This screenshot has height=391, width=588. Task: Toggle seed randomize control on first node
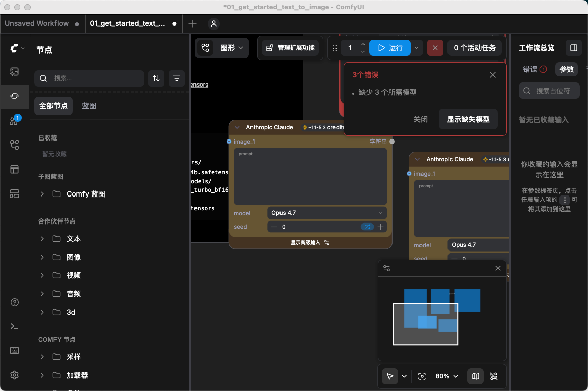click(x=367, y=227)
